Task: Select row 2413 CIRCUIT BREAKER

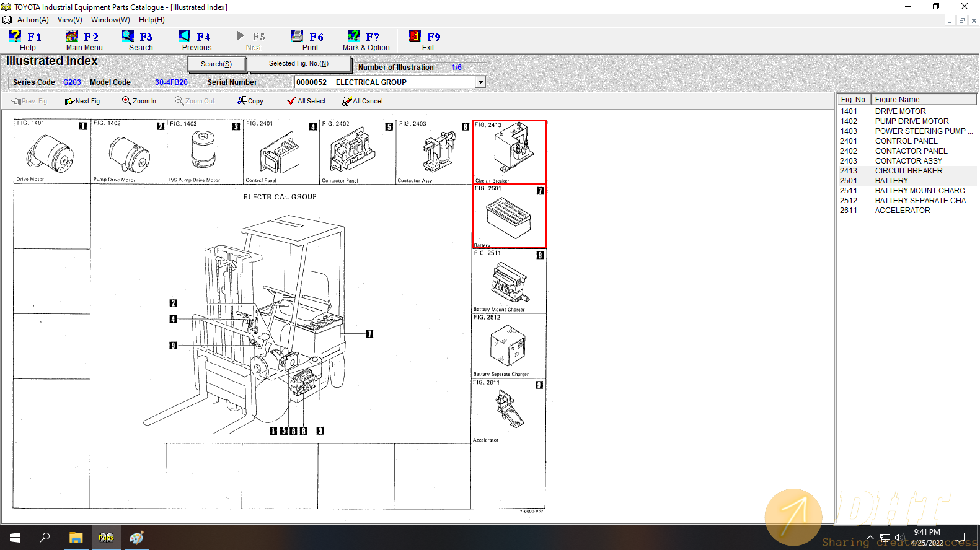Action: pos(906,171)
